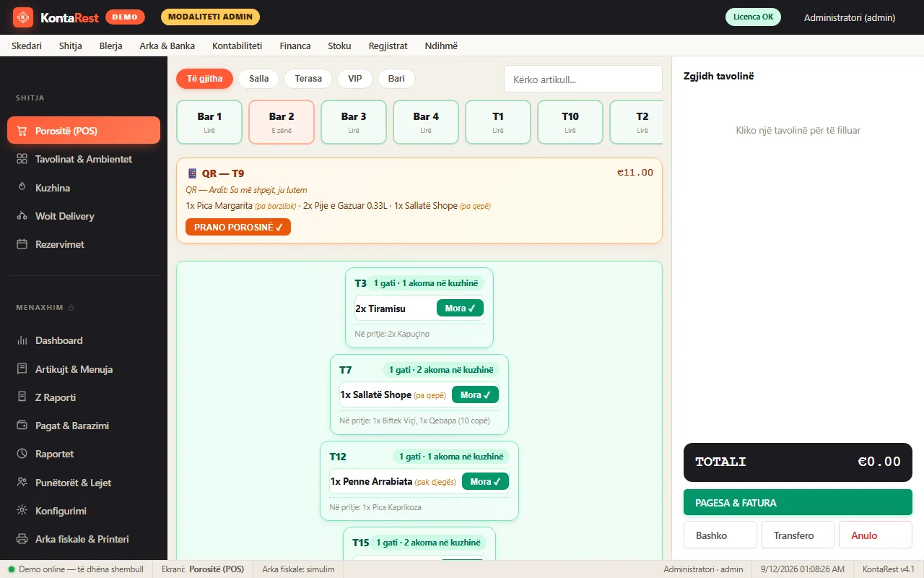Open Porositë (POS) cart icon
This screenshot has width=924, height=578.
22,131
